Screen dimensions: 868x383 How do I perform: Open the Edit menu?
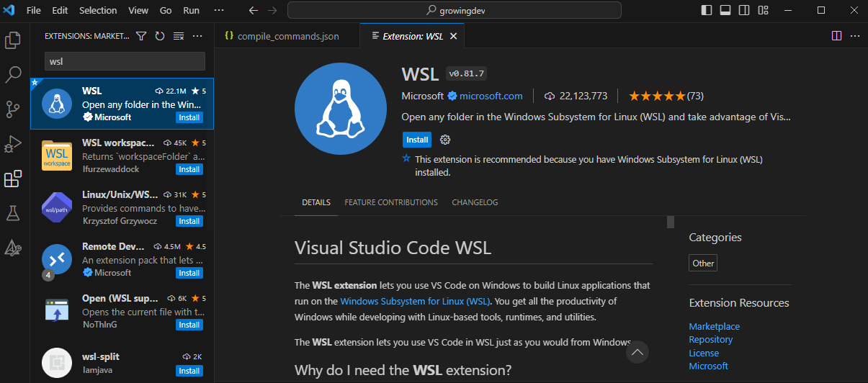(60, 10)
